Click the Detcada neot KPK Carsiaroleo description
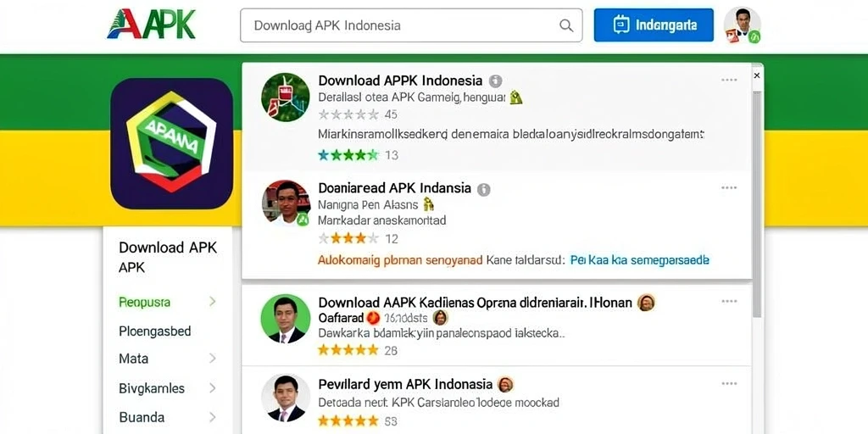The width and height of the screenshot is (868, 434). tap(438, 403)
